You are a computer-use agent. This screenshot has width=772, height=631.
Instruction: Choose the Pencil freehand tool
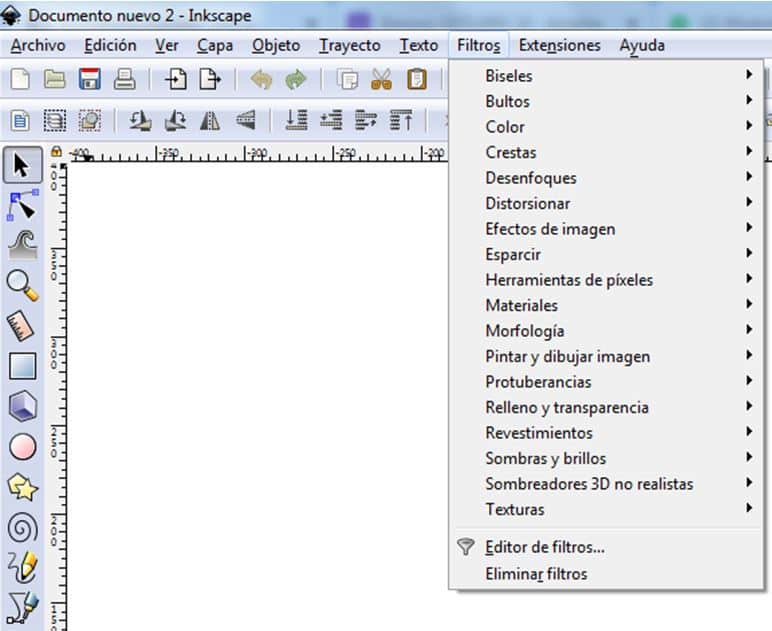click(x=22, y=567)
